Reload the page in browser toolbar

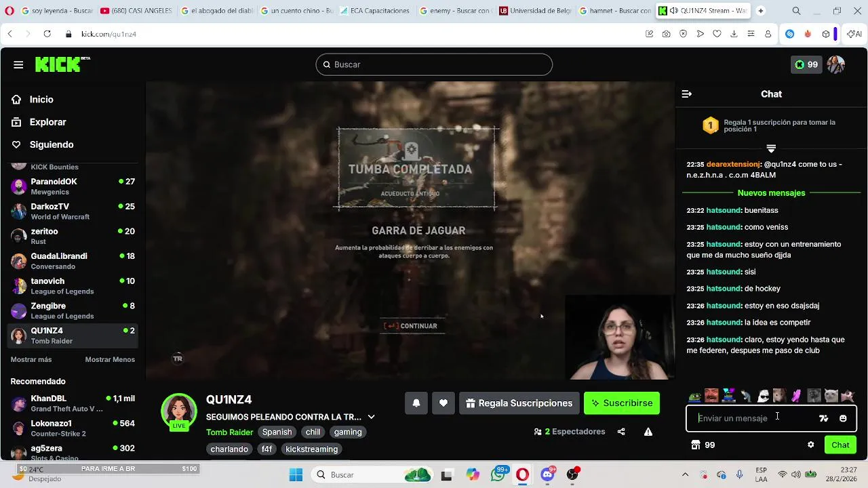click(47, 34)
